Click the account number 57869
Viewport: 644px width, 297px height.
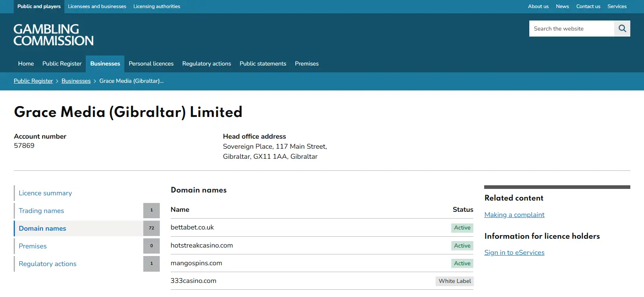tap(24, 145)
